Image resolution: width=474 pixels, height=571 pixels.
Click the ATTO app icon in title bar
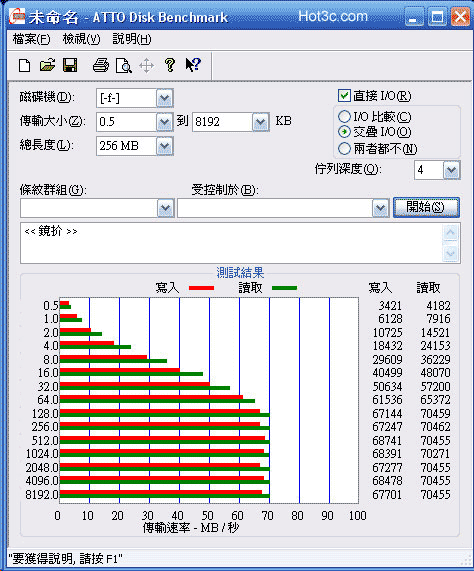click(x=17, y=17)
